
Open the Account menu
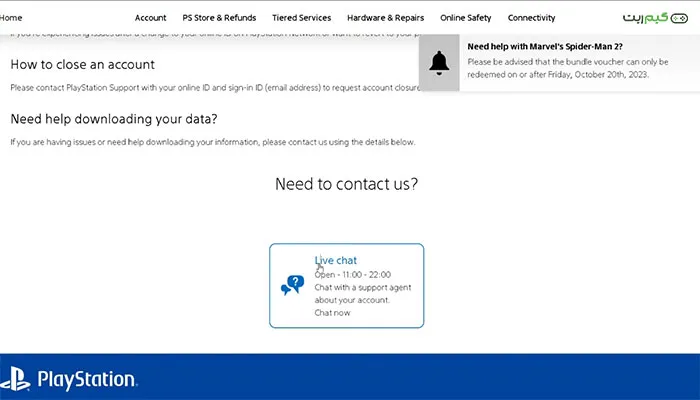pyautogui.click(x=150, y=18)
